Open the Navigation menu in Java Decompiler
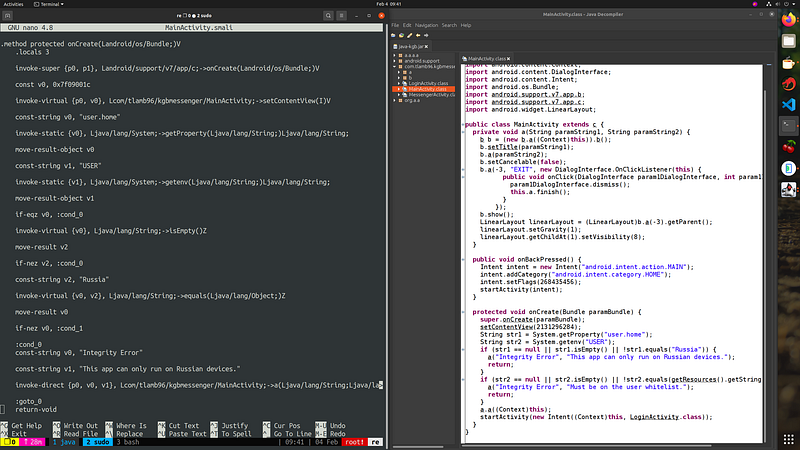The image size is (800, 450). [426, 25]
